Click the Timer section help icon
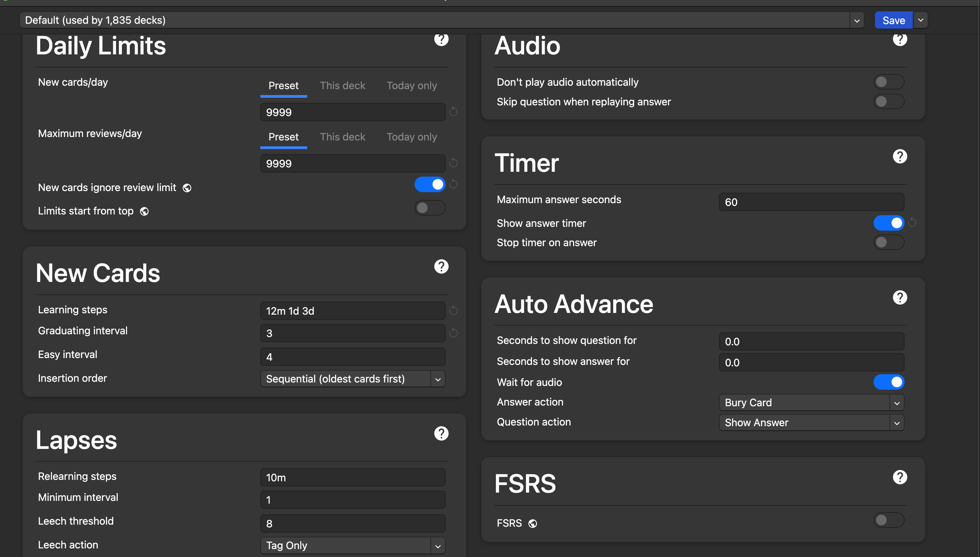 (899, 157)
